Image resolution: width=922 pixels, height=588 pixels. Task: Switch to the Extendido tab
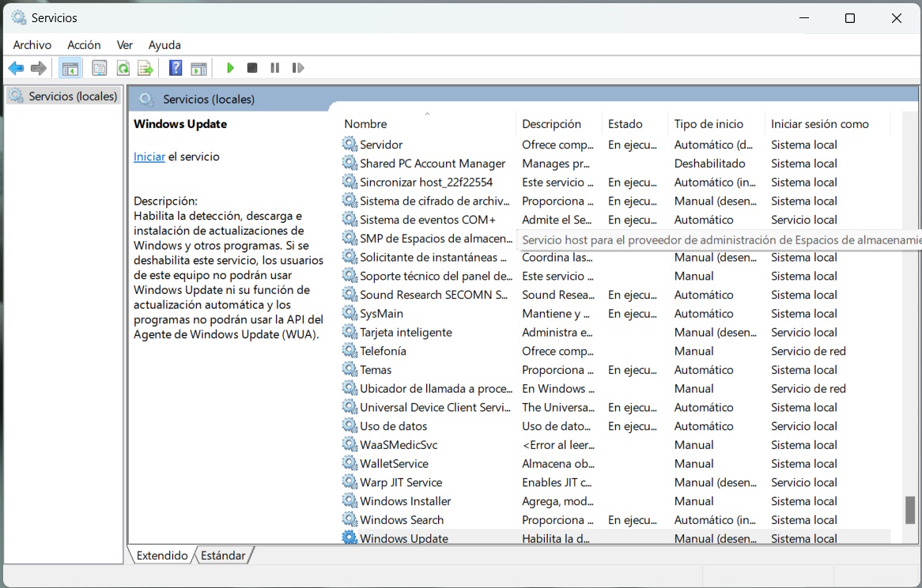coord(161,555)
